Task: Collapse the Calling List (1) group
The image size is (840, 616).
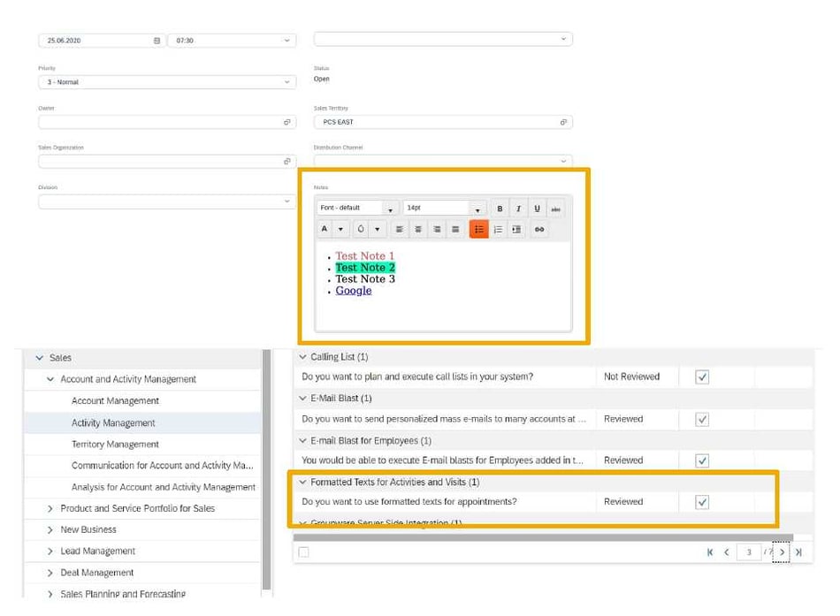Action: pos(302,357)
